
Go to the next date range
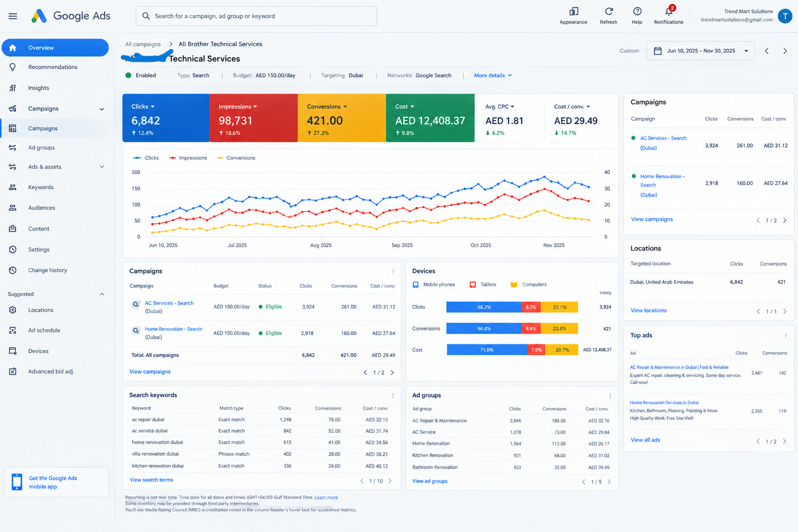point(785,51)
